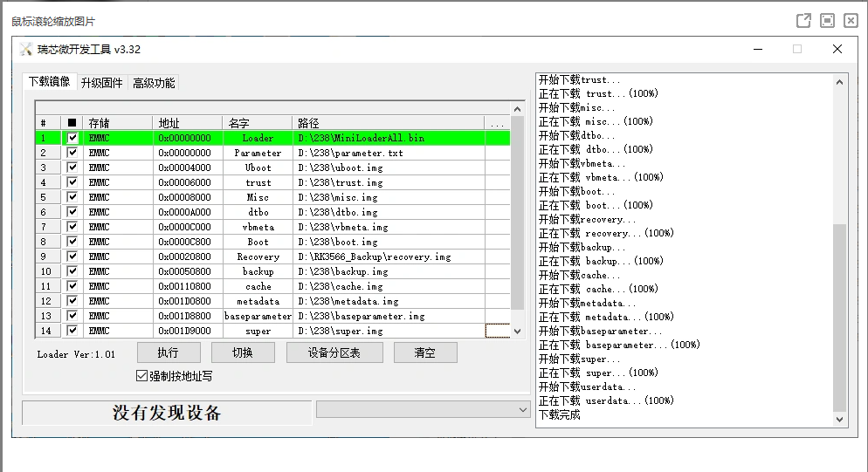Click select-all box in table header

pos(72,123)
